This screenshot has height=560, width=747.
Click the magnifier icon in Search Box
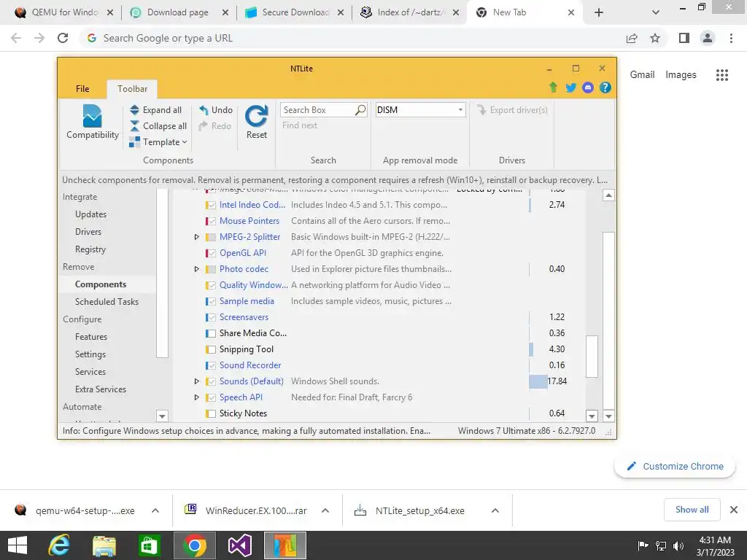360,110
